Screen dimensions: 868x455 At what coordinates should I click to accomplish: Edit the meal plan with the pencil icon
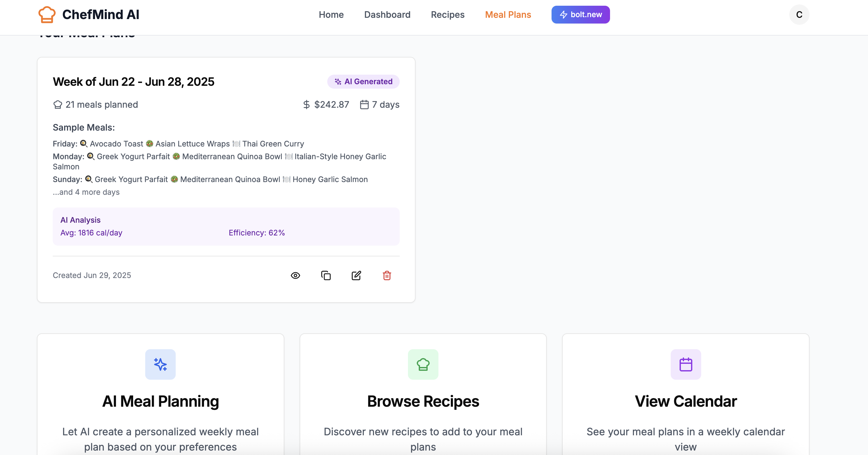click(356, 275)
